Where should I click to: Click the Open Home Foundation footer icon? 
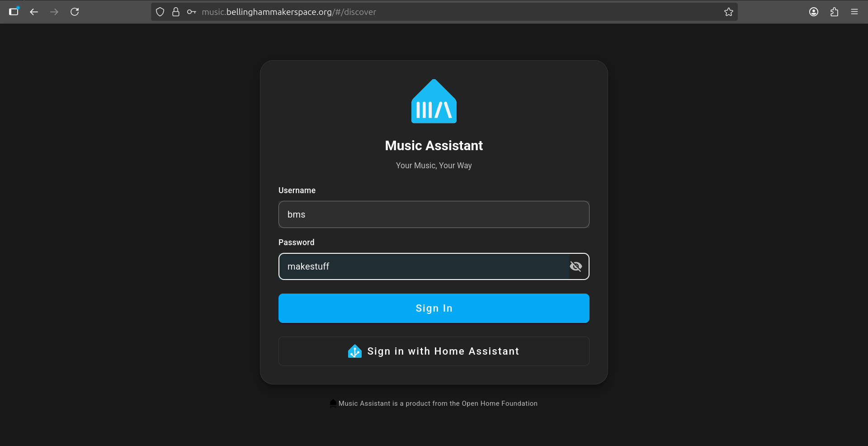pos(333,403)
